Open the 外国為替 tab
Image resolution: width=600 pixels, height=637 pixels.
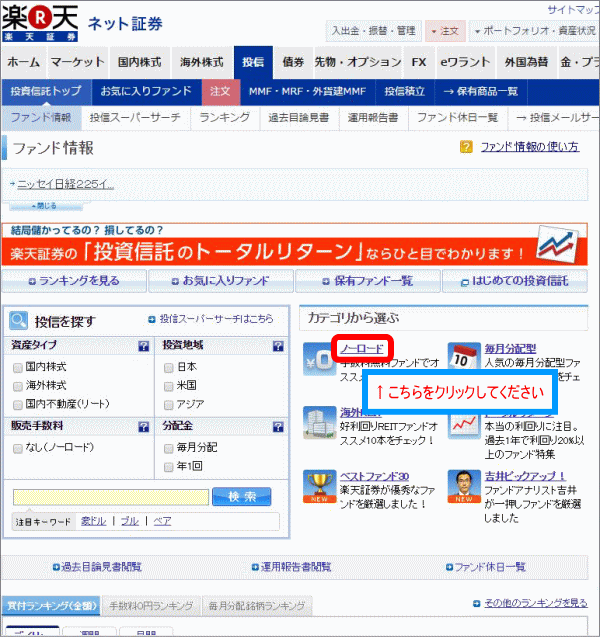pos(526,62)
